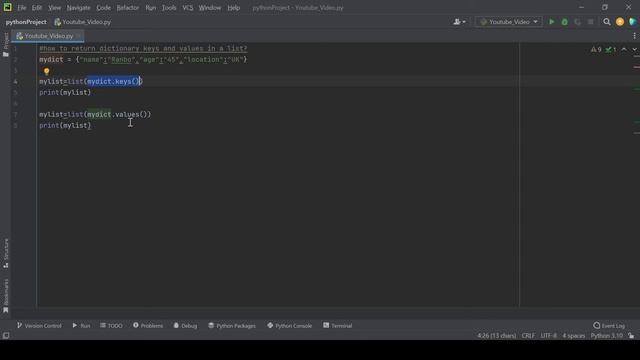This screenshot has width=640, height=360.
Task: Open the Event Log
Action: click(609, 326)
